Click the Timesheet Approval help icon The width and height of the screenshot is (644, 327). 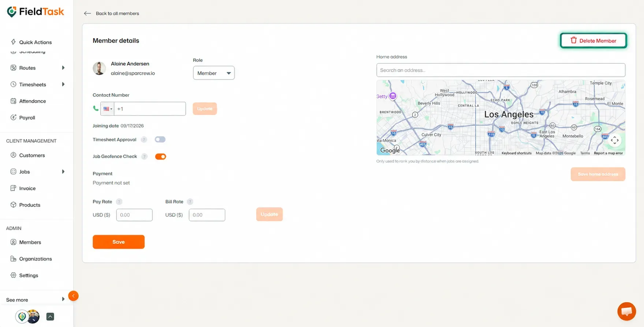tap(144, 140)
